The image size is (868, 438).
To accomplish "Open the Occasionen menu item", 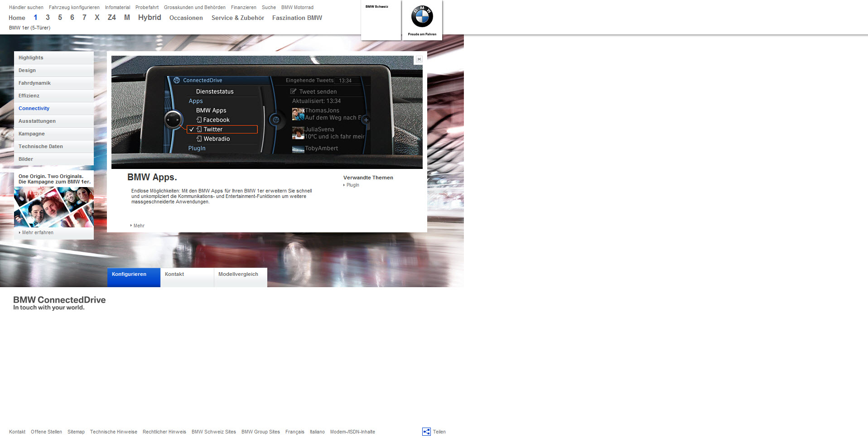I will pos(186,18).
